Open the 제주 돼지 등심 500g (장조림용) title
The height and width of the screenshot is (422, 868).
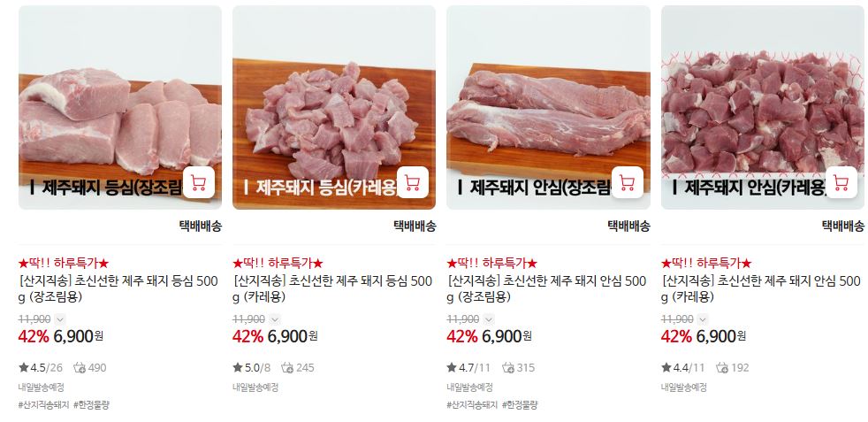pyautogui.click(x=118, y=289)
